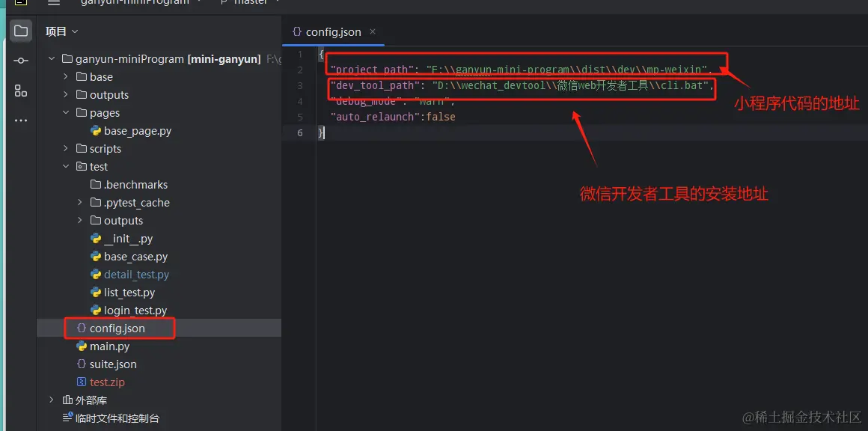Collapse the test folder

[65, 167]
